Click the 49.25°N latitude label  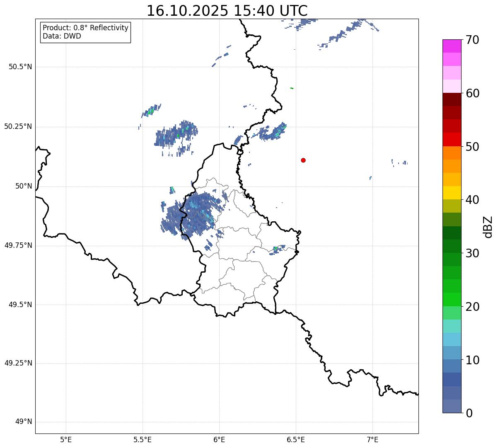coord(18,363)
